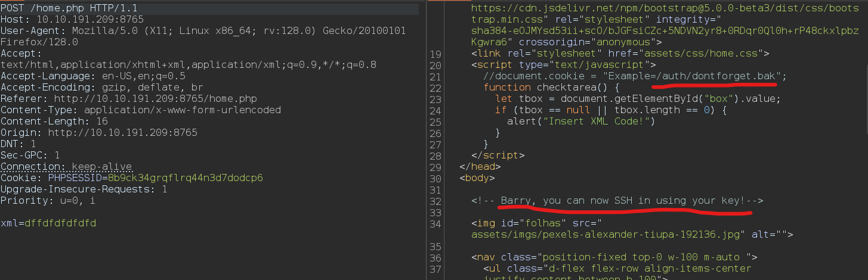Click line number 19 in response gutter
Screen dimensions: 868x280
(x=435, y=54)
